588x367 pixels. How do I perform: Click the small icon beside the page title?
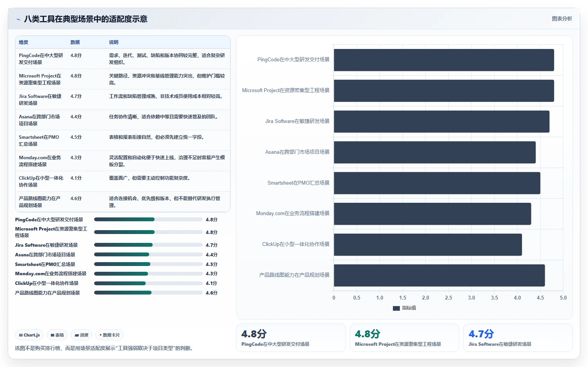[x=18, y=19]
